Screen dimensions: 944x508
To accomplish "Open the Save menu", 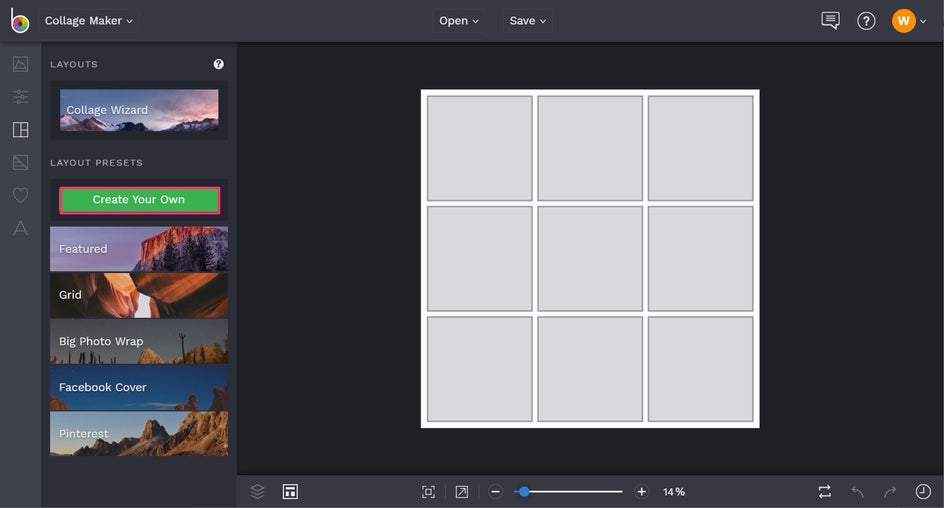I will coord(527,20).
